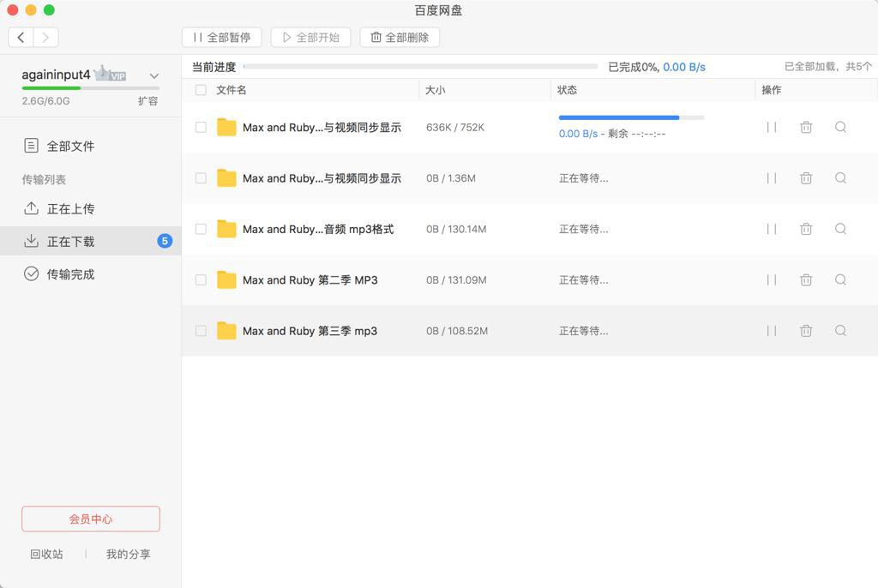The height and width of the screenshot is (588, 878).
Task: Switch to 正在上传 list
Action: (x=90, y=209)
